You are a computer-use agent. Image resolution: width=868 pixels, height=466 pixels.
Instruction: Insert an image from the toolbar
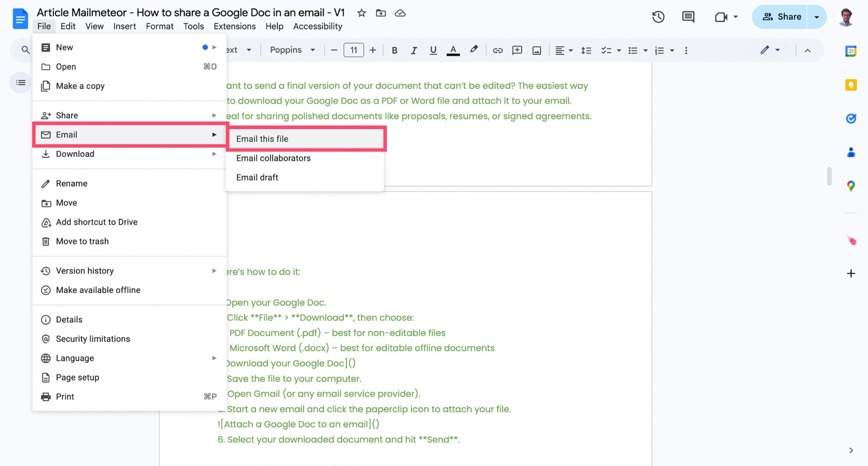[536, 50]
